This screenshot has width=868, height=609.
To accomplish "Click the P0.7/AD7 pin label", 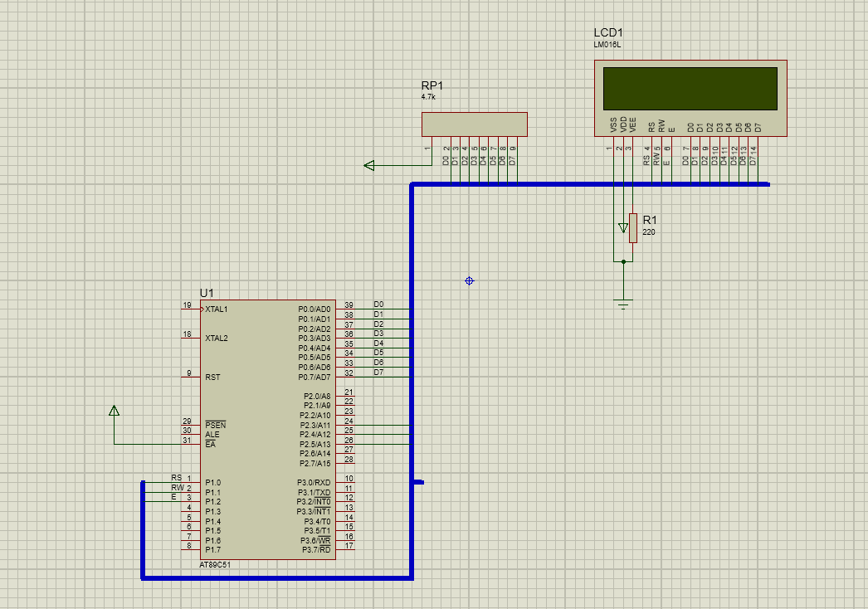I will pos(315,377).
